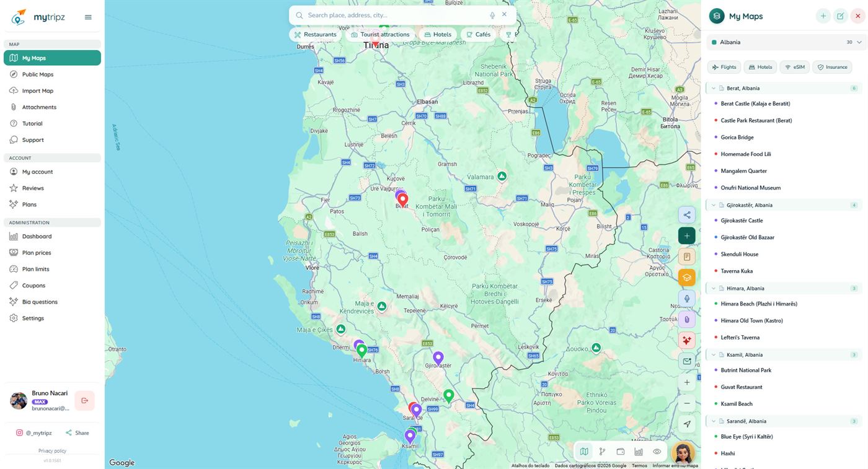Click the voice search microphone in search bar
The height and width of the screenshot is (469, 868).
click(492, 15)
